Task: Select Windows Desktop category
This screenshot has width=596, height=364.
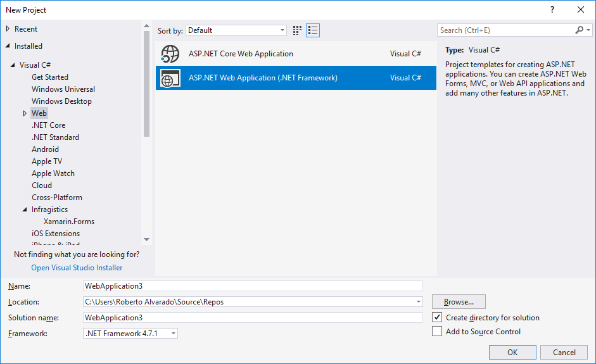Action: pos(61,101)
